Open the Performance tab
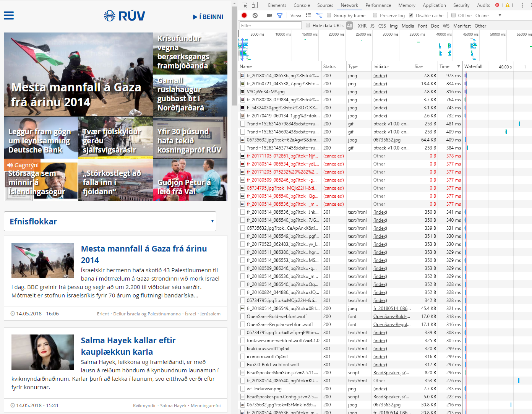The height and width of the screenshot is (414, 532). [x=378, y=5]
